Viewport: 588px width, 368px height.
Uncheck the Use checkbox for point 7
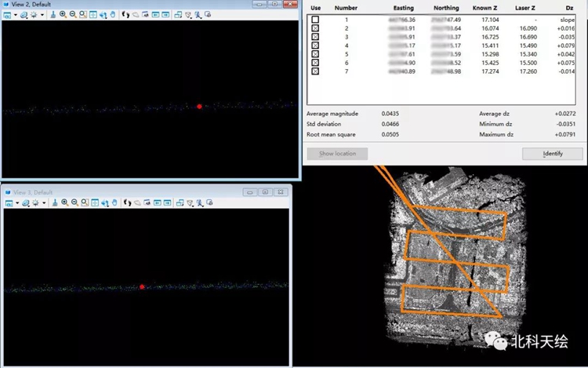(315, 71)
